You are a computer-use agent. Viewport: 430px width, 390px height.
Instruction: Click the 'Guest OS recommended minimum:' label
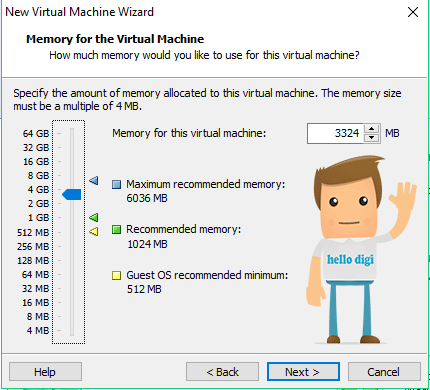(x=207, y=275)
